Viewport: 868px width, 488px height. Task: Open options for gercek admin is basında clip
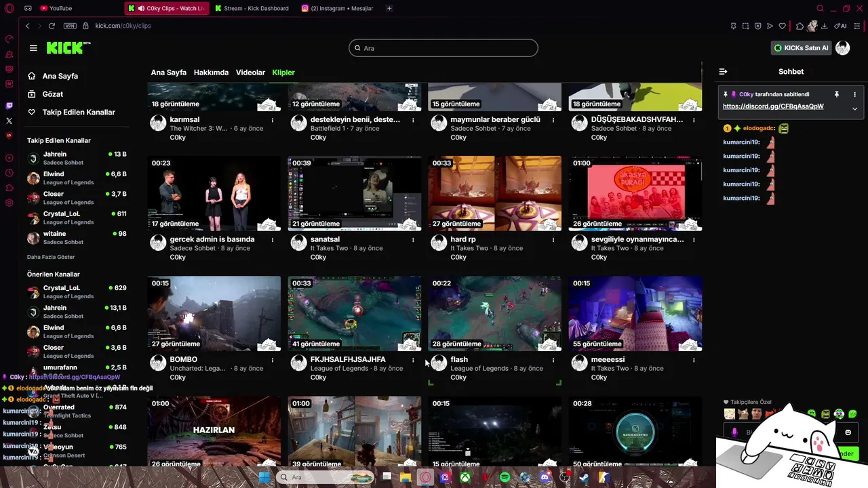coord(273,240)
